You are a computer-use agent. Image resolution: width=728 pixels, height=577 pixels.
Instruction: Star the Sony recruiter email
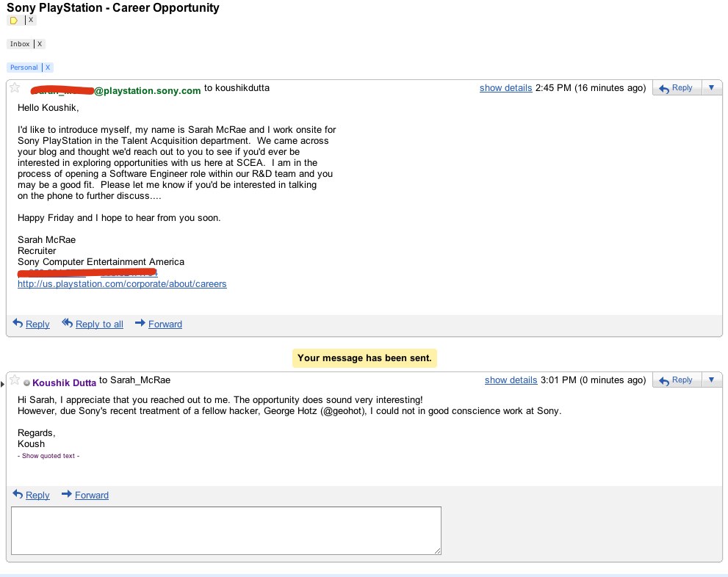[x=15, y=87]
